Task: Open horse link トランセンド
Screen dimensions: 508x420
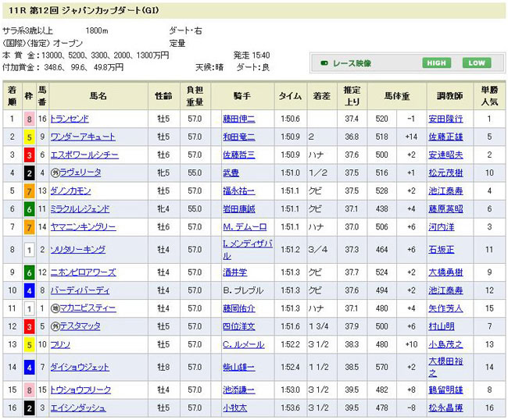Action: [x=70, y=119]
